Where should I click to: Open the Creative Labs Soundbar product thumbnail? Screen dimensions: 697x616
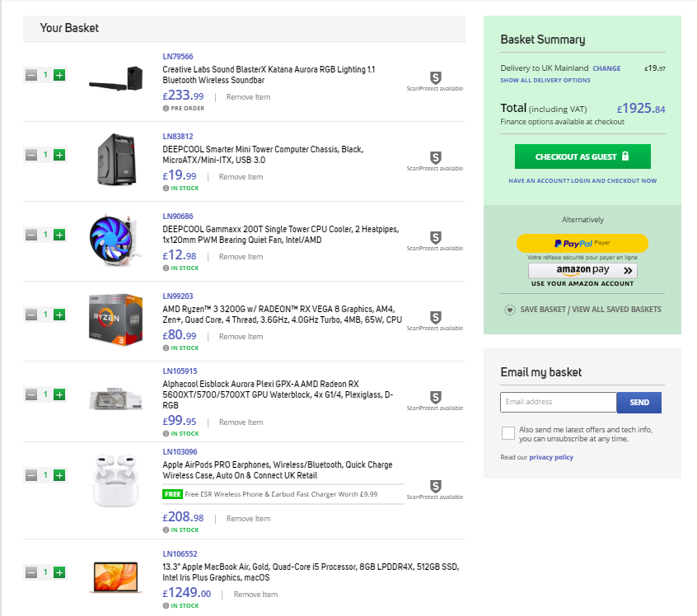pyautogui.click(x=115, y=79)
